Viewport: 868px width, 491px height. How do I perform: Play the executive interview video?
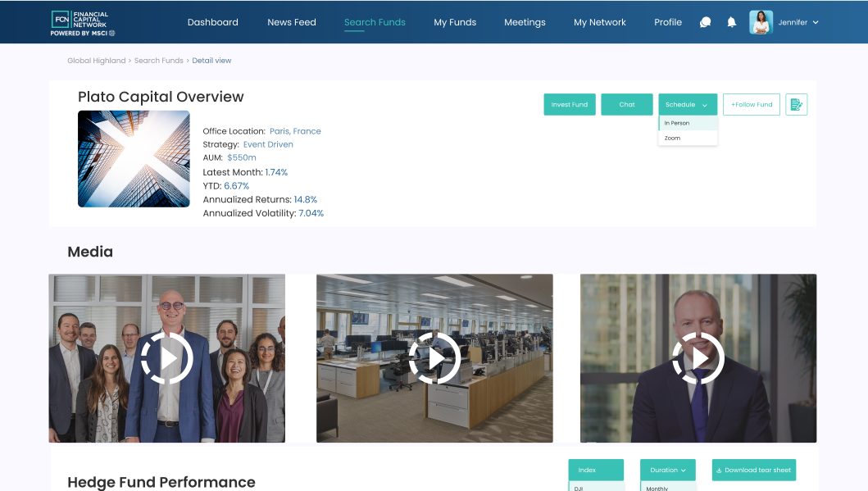tap(698, 358)
